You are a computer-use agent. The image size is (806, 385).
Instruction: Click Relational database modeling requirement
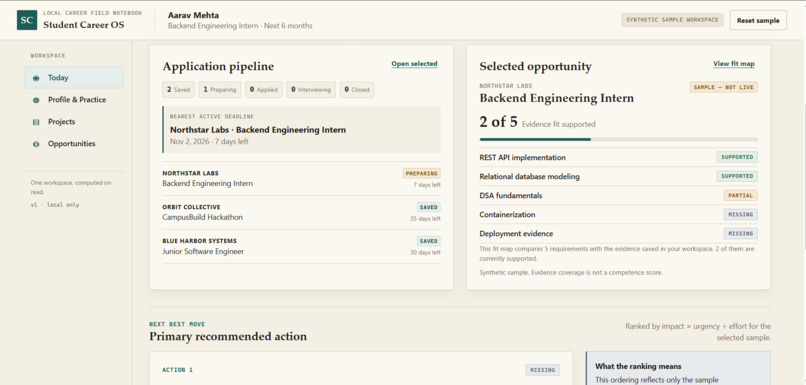pyautogui.click(x=618, y=176)
